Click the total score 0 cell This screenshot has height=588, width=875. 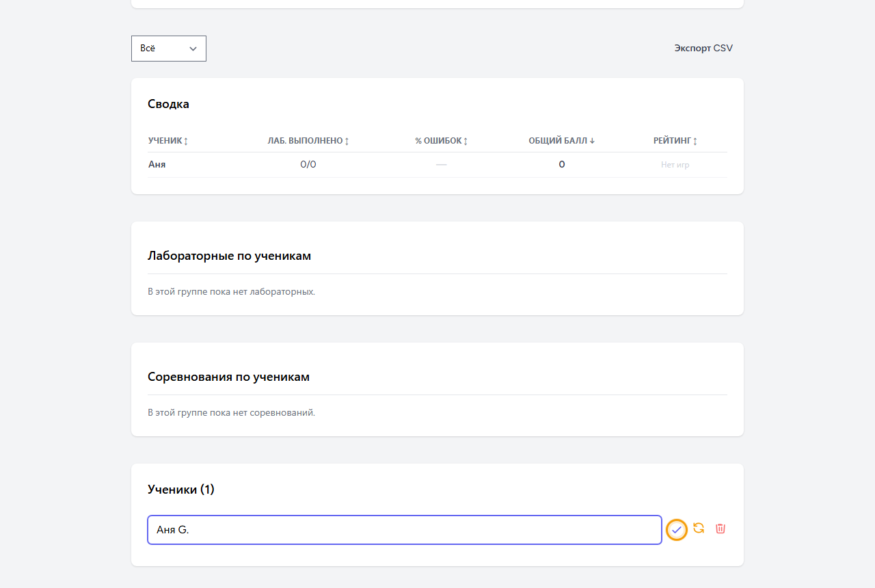pyautogui.click(x=562, y=165)
